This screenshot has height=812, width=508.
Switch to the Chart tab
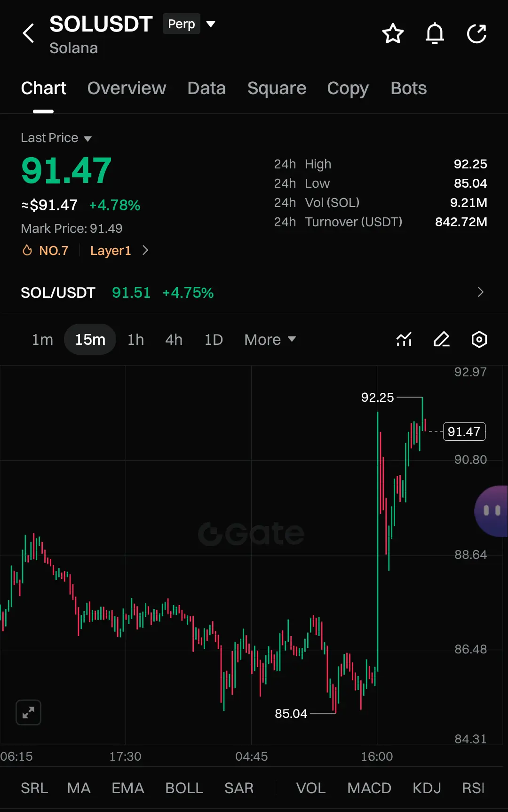(x=44, y=88)
